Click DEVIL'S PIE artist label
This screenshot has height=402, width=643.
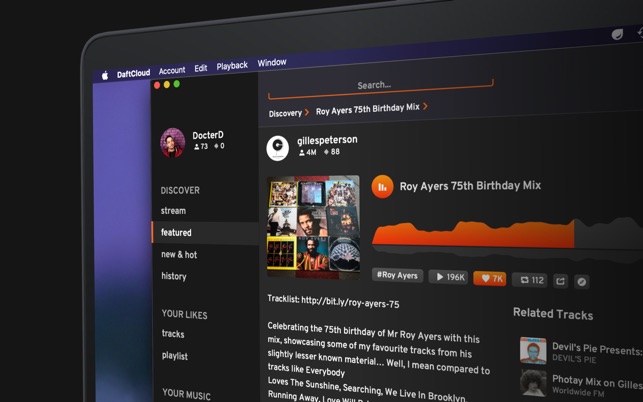click(574, 359)
